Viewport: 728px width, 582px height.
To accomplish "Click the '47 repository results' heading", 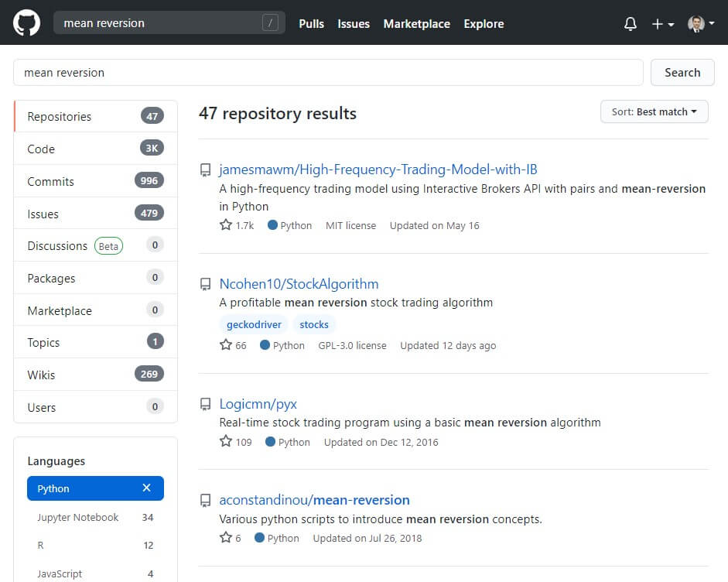I will [278, 113].
